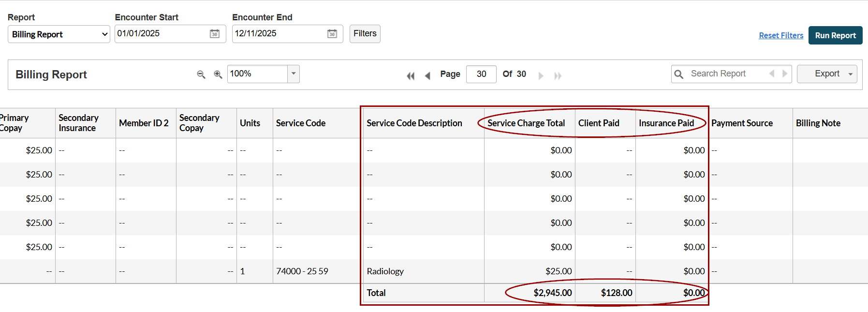Image resolution: width=868 pixels, height=312 pixels.
Task: Click the Reset Filters link
Action: point(781,35)
